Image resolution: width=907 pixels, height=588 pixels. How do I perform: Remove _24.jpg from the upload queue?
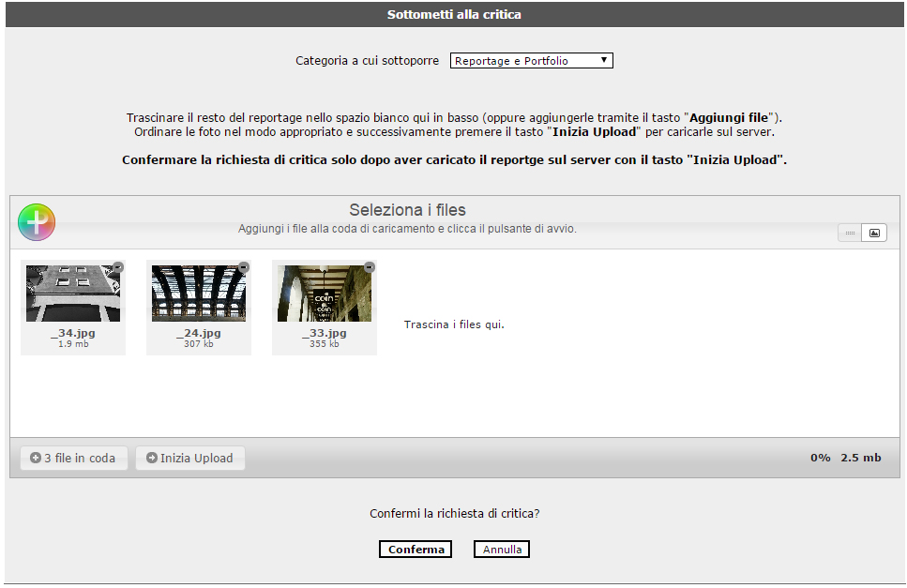(244, 267)
